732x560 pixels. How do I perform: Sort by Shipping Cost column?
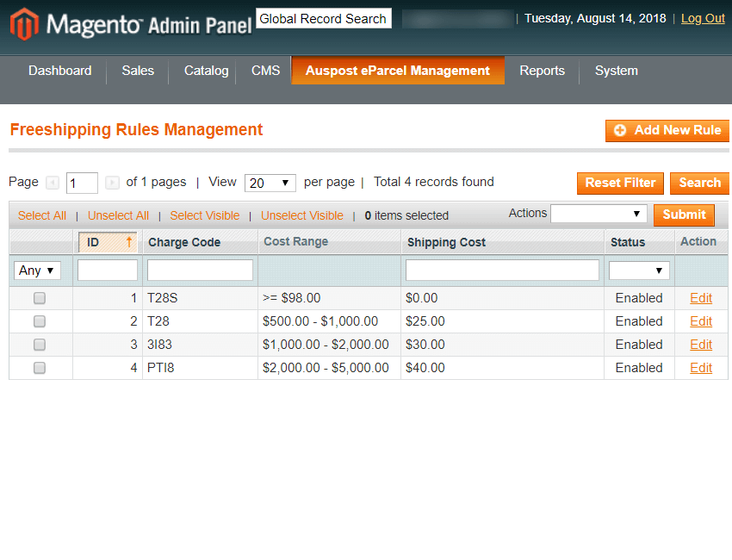[446, 242]
